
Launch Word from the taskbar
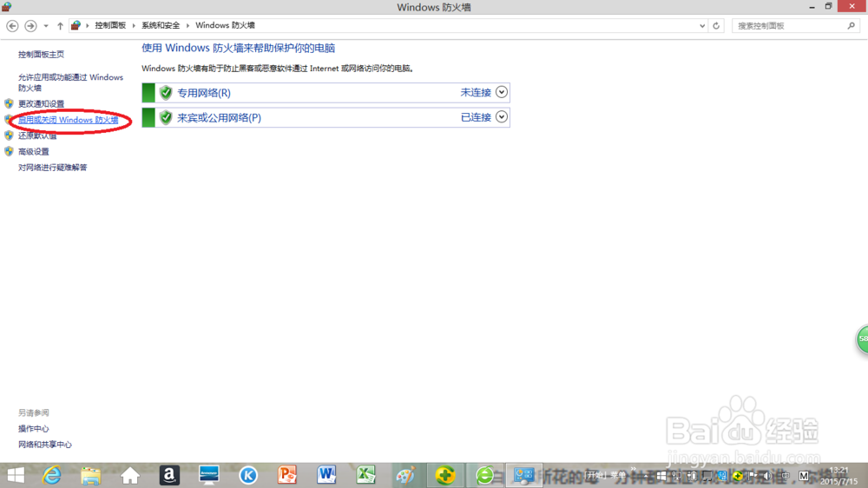(326, 475)
